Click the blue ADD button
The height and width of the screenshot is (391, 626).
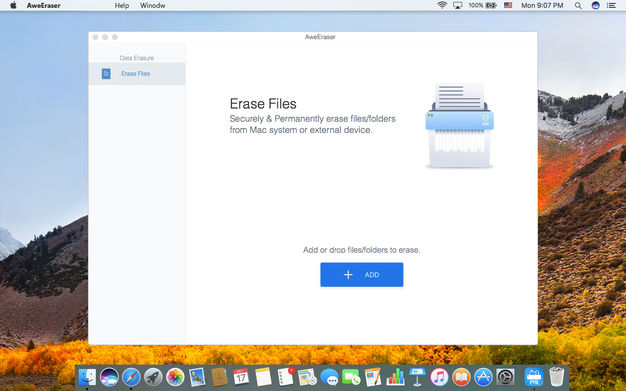[361, 274]
